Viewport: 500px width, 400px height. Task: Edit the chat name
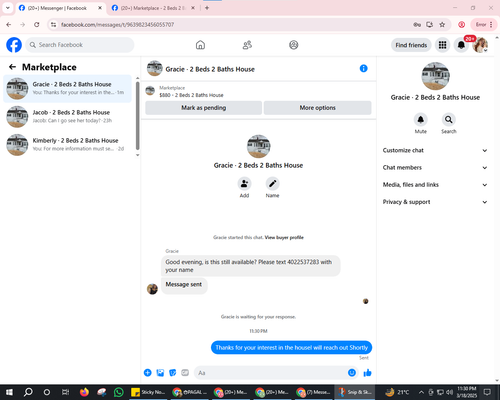coord(272,183)
